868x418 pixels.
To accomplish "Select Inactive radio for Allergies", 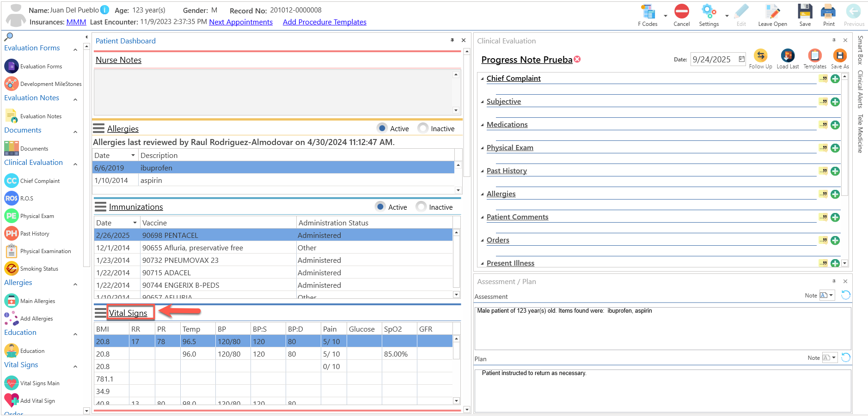I will click(422, 128).
